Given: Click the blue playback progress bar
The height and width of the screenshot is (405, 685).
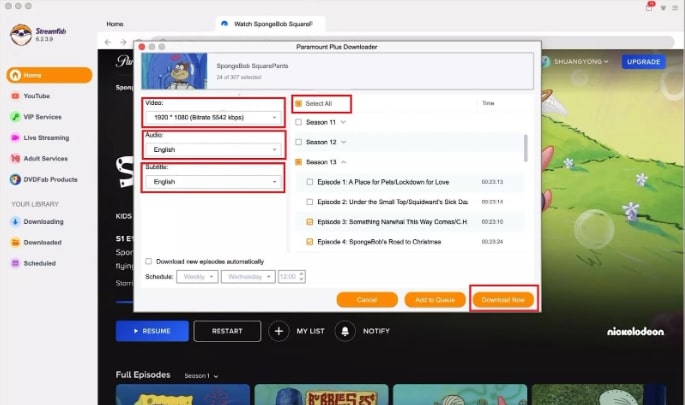Looking at the screenshot, I should (x=125, y=302).
